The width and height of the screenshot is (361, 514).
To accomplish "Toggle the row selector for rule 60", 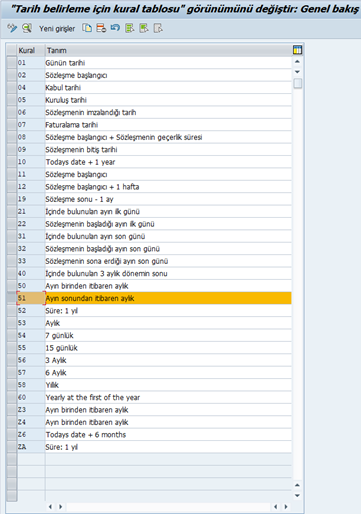I will [12, 397].
